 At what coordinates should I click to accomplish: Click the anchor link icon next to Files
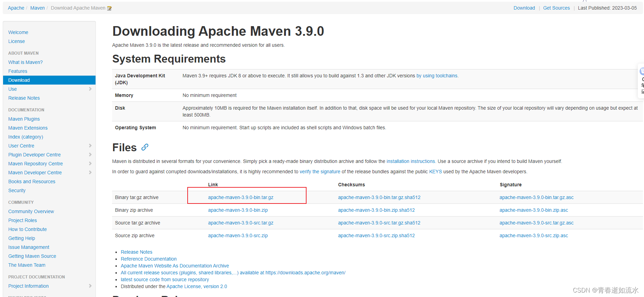click(x=145, y=147)
